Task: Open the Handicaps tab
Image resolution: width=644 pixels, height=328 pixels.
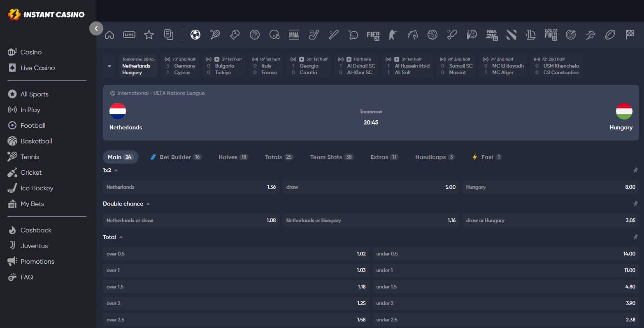Action: pos(435,157)
